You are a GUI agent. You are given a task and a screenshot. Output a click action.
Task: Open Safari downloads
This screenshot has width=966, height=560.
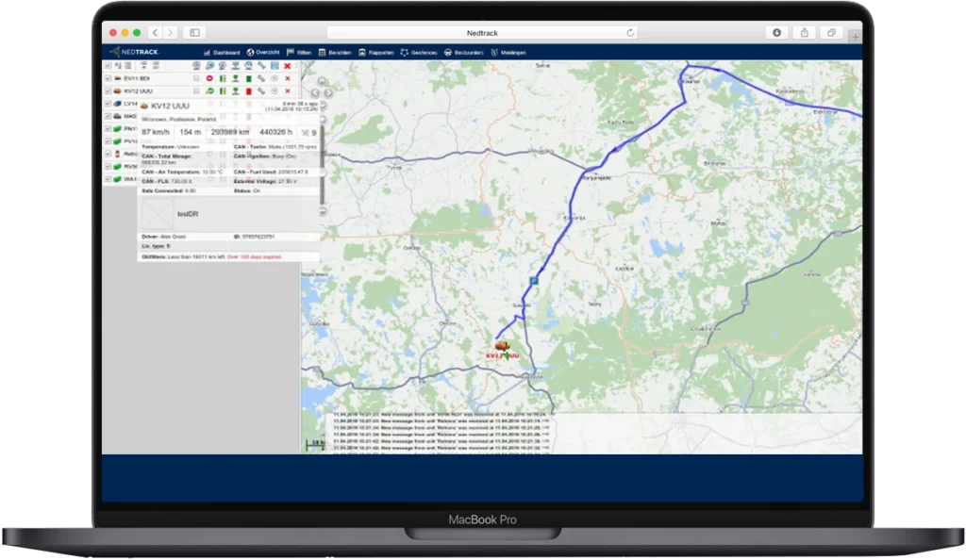point(777,33)
